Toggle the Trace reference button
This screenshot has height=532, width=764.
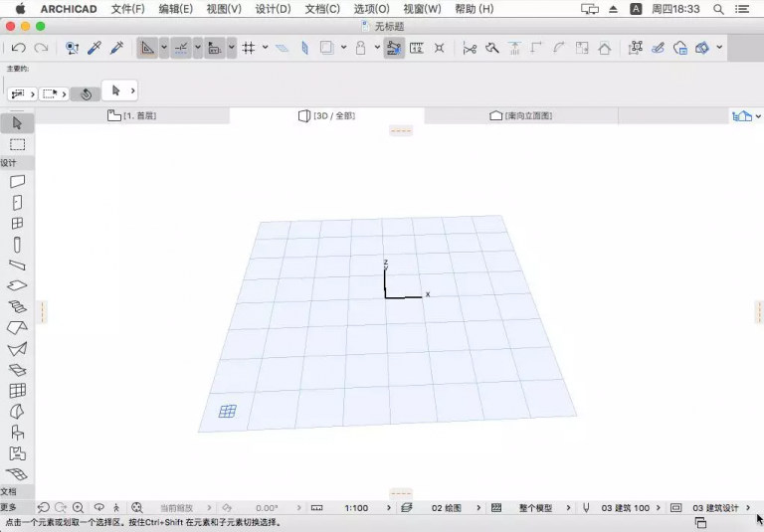394,48
